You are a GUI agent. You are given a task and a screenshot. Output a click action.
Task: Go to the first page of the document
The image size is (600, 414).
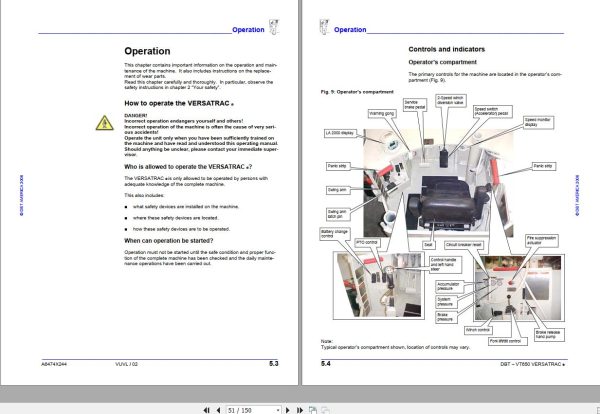coord(207,410)
